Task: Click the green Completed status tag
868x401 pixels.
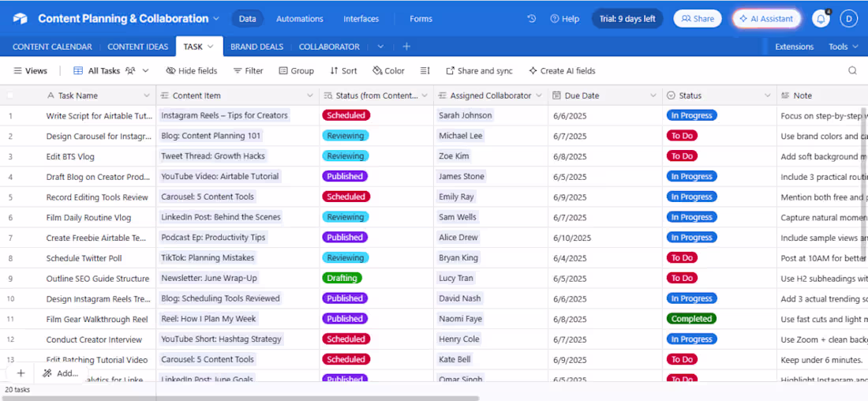Action: pos(691,318)
